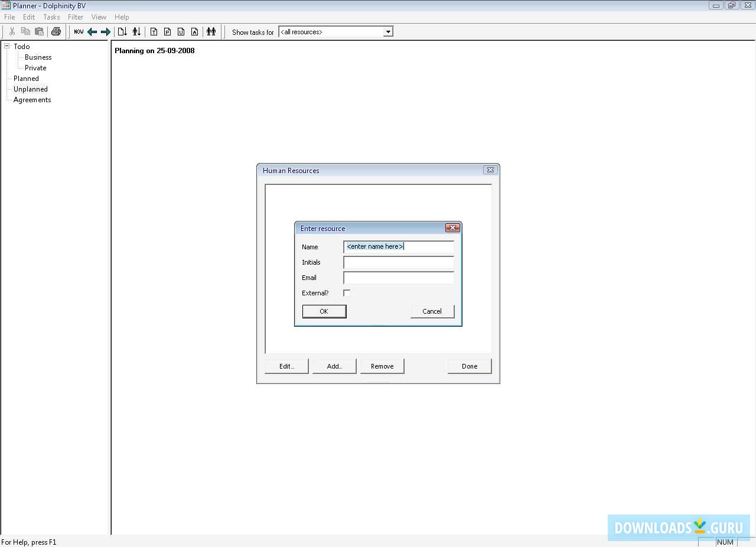The height and width of the screenshot is (547, 756).
Task: Click 'For Help, press F1' status text
Action: click(29, 542)
